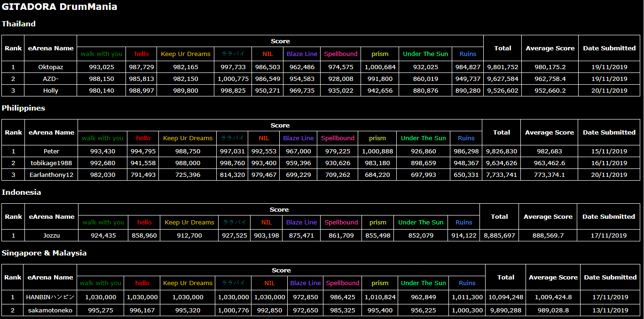
Task: Click the GITADORA DrumMania page heading
Action: coord(60,7)
